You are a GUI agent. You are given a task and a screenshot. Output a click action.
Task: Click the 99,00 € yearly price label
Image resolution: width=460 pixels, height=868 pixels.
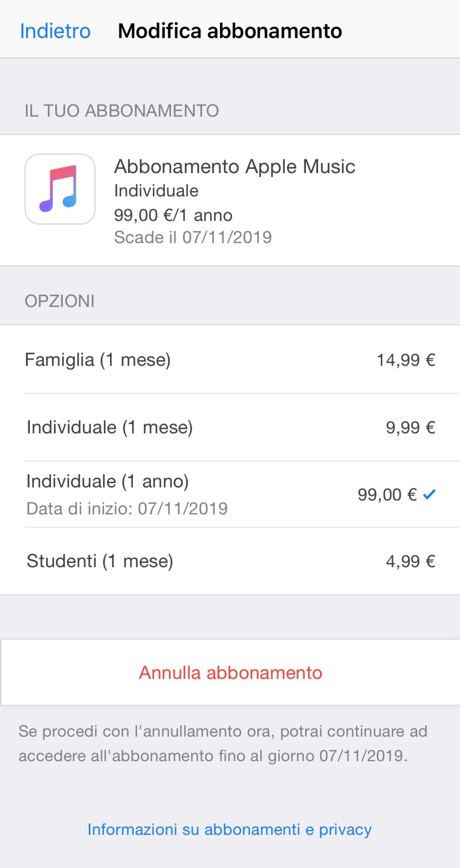(x=387, y=495)
